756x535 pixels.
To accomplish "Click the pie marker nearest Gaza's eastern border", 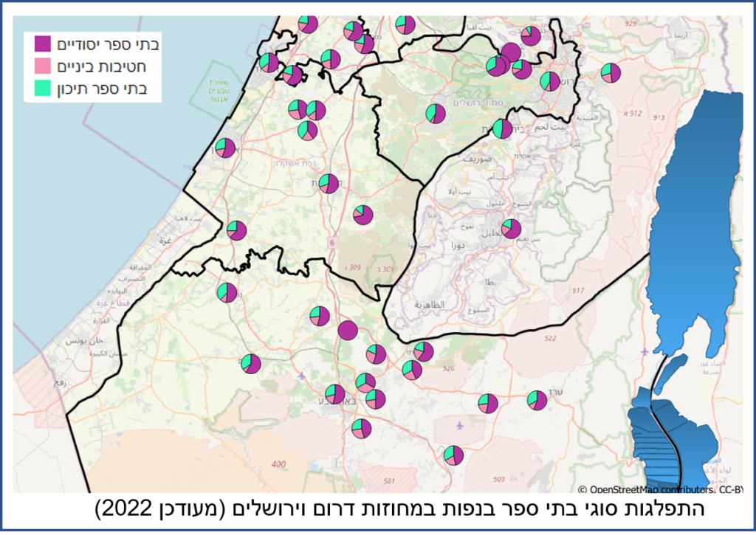I will pos(236,230).
